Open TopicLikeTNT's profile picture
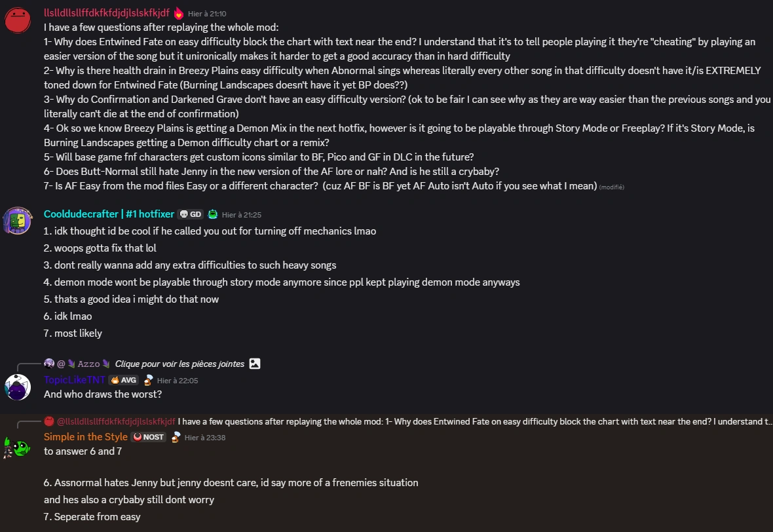The width and height of the screenshot is (773, 532). click(18, 387)
